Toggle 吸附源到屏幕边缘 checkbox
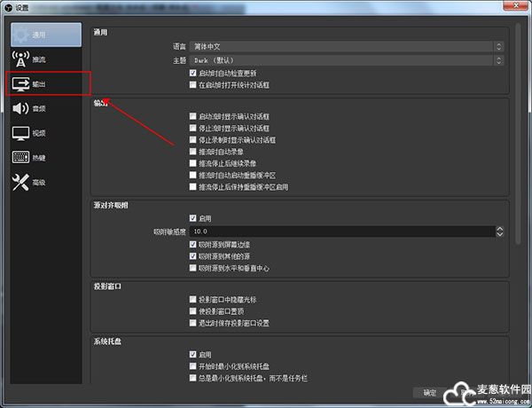The image size is (532, 408). (x=193, y=244)
